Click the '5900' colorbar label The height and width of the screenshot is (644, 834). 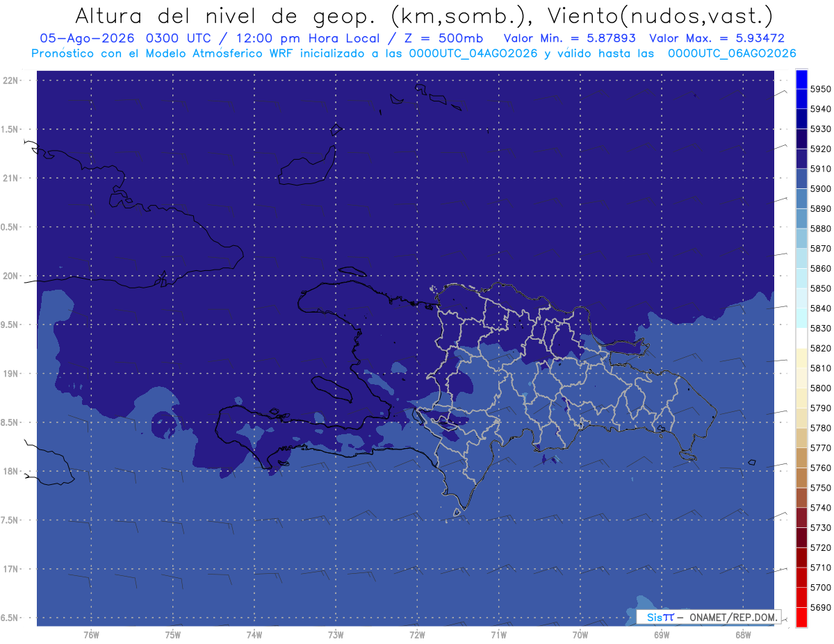(x=821, y=189)
